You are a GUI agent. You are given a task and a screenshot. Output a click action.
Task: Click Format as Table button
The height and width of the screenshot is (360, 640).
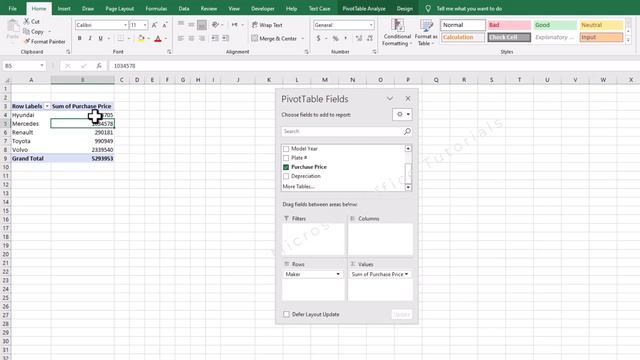(426, 32)
